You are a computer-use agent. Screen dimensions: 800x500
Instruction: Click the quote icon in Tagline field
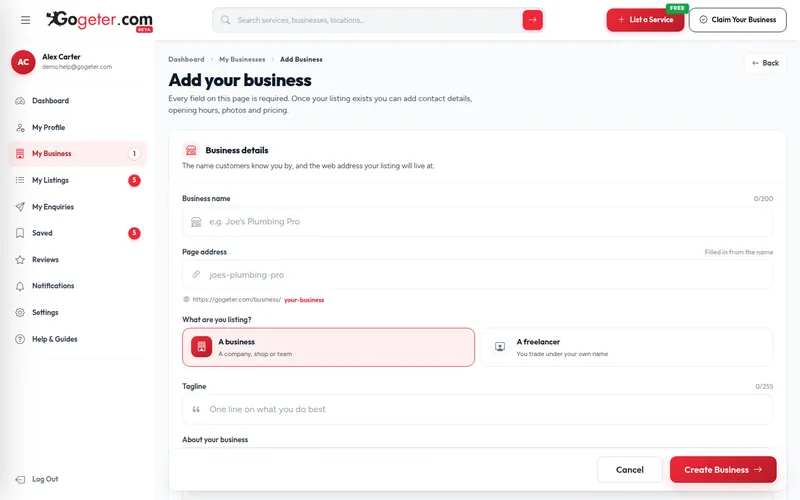[196, 409]
